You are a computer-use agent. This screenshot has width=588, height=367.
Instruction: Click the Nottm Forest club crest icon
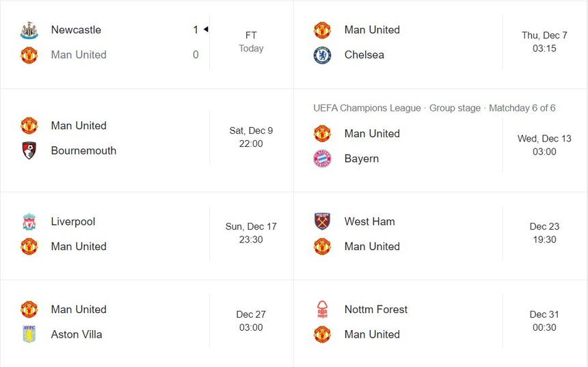coord(322,310)
